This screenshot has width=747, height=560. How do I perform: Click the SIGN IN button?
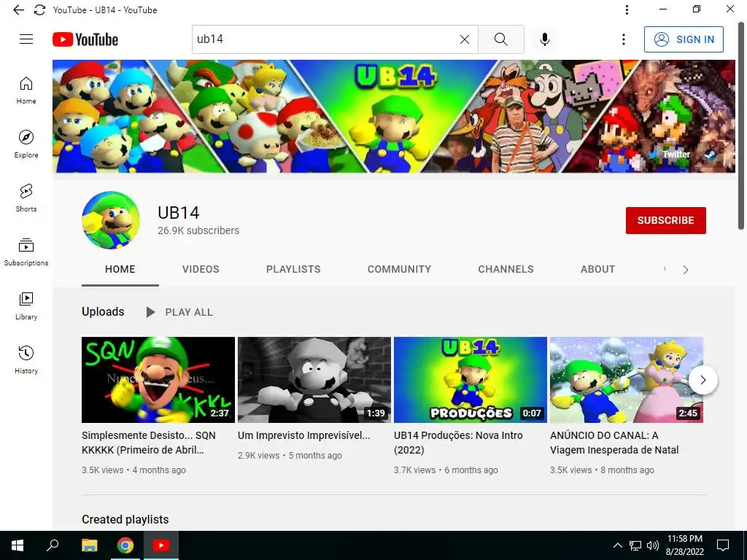[x=684, y=39]
